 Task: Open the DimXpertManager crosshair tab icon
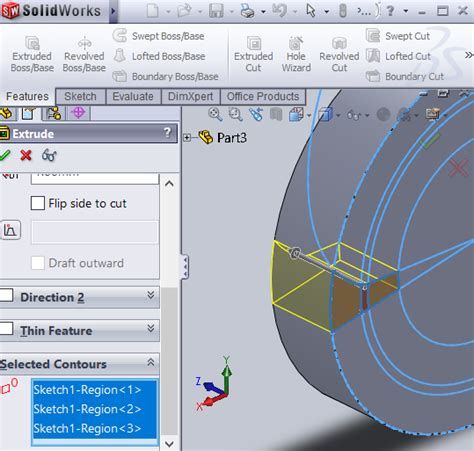click(79, 113)
